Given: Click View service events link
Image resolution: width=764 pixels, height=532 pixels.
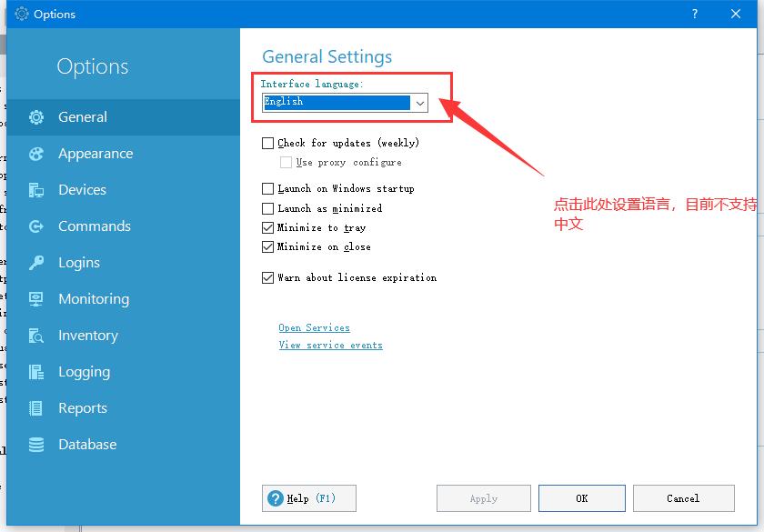Looking at the screenshot, I should coord(330,345).
